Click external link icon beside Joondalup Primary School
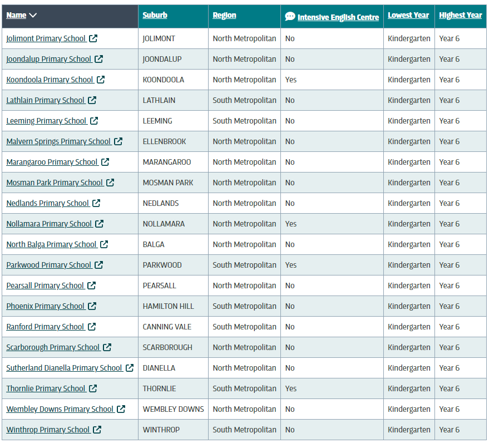This screenshot has height=448, width=494. [x=98, y=59]
